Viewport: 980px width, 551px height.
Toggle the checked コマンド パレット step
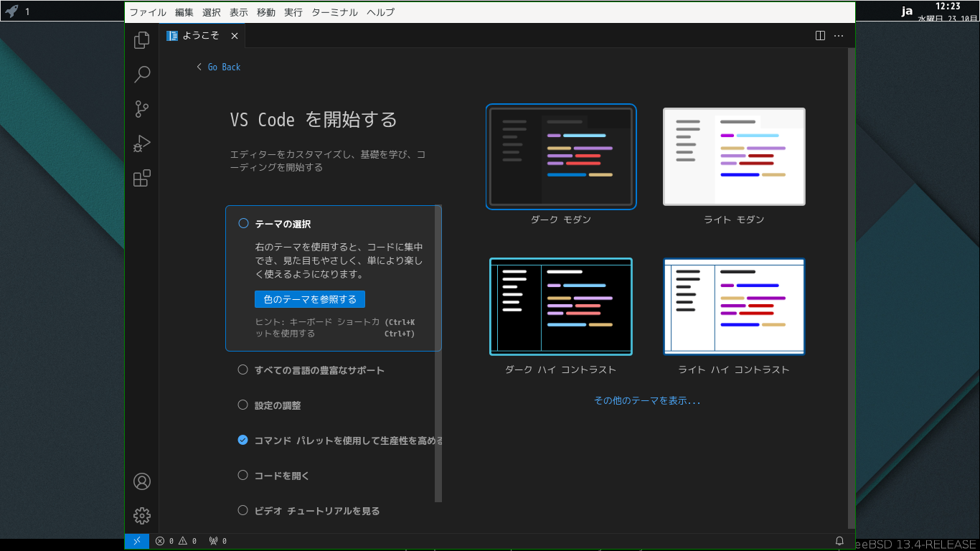[x=242, y=440]
